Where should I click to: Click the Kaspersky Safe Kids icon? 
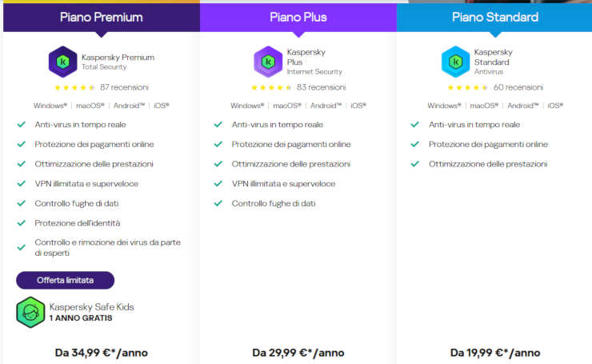click(30, 311)
